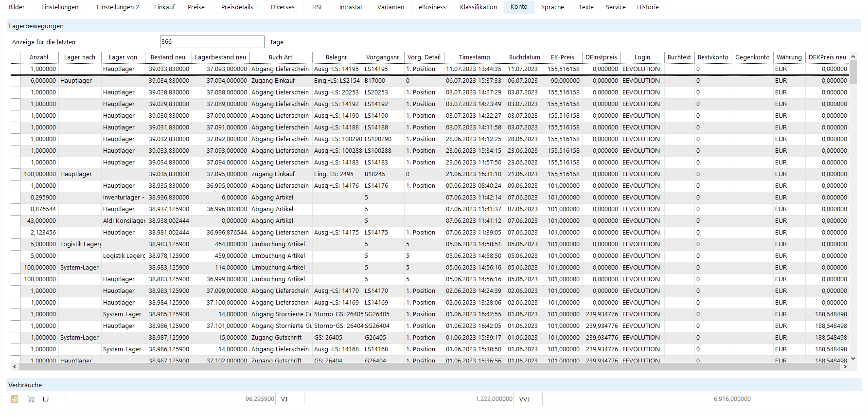Click the EK-Preis column header

point(562,57)
